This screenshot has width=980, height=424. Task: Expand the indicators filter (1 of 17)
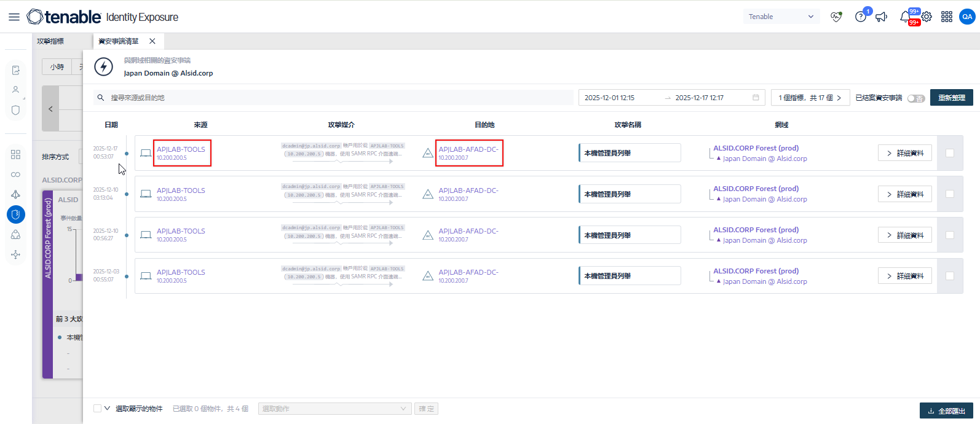click(810, 98)
